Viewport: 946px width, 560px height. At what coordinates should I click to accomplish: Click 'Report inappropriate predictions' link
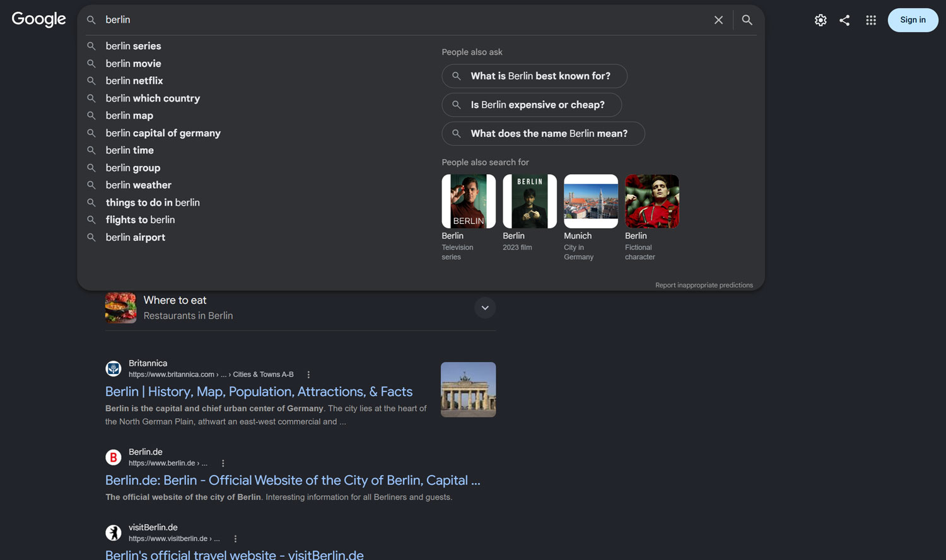tap(704, 285)
